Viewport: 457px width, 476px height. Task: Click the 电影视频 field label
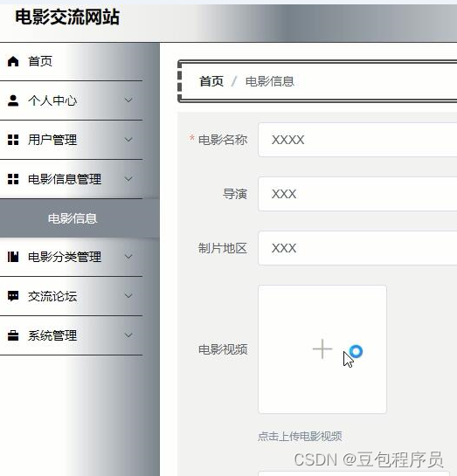pyautogui.click(x=223, y=349)
